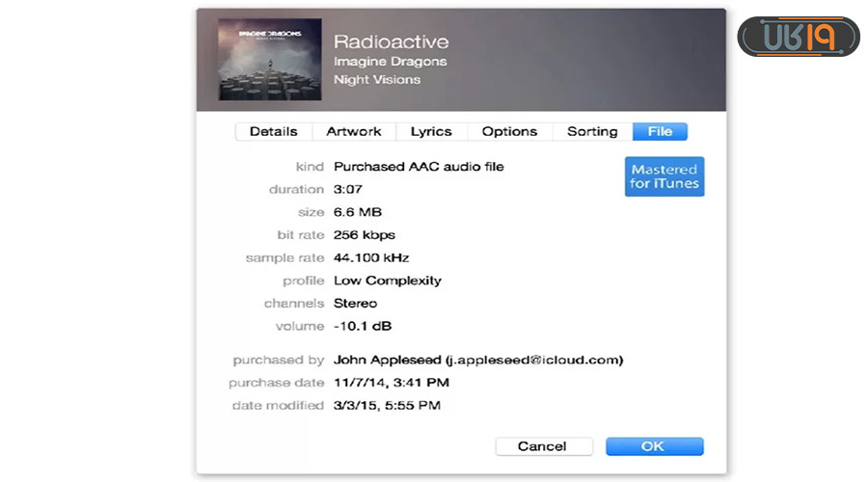Show the Lyrics tab
Image resolution: width=868 pixels, height=482 pixels.
(430, 131)
